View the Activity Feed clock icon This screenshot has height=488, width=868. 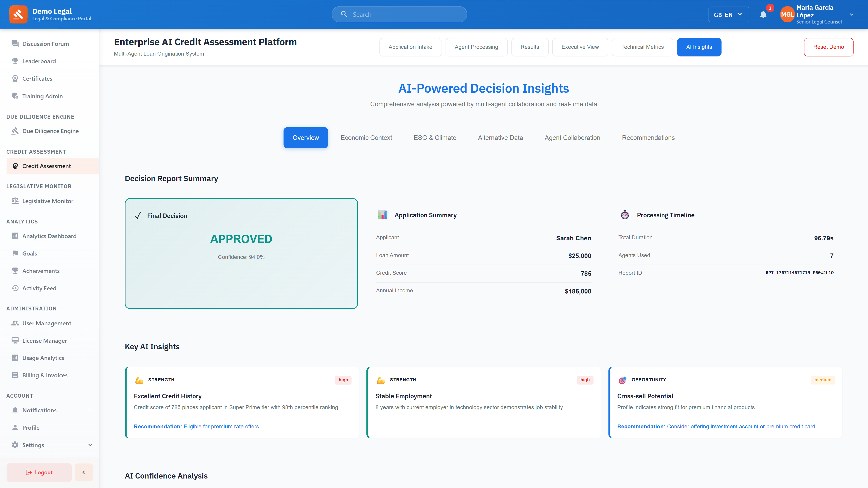coord(15,288)
